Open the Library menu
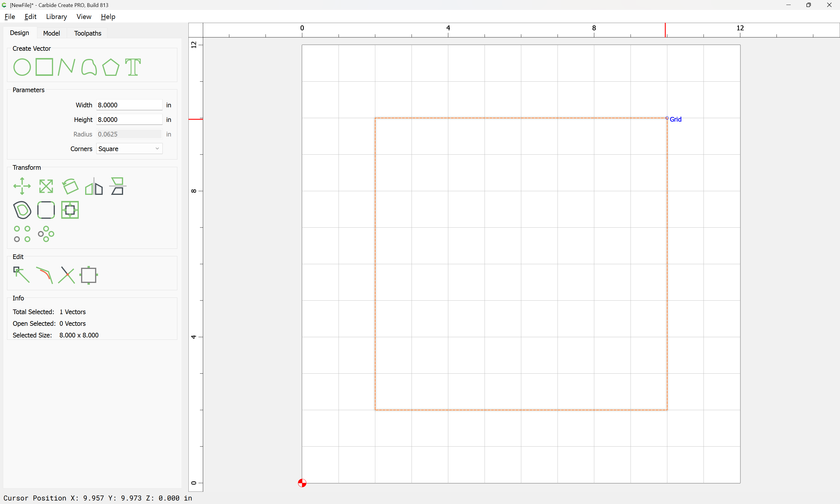Viewport: 840px width, 504px height. pos(56,17)
